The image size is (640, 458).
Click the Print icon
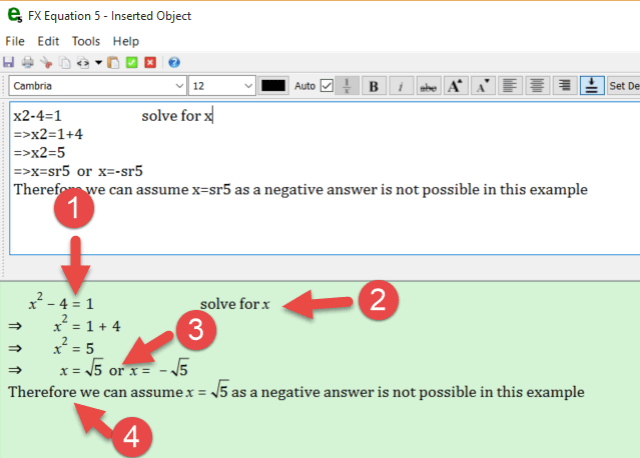[x=27, y=62]
